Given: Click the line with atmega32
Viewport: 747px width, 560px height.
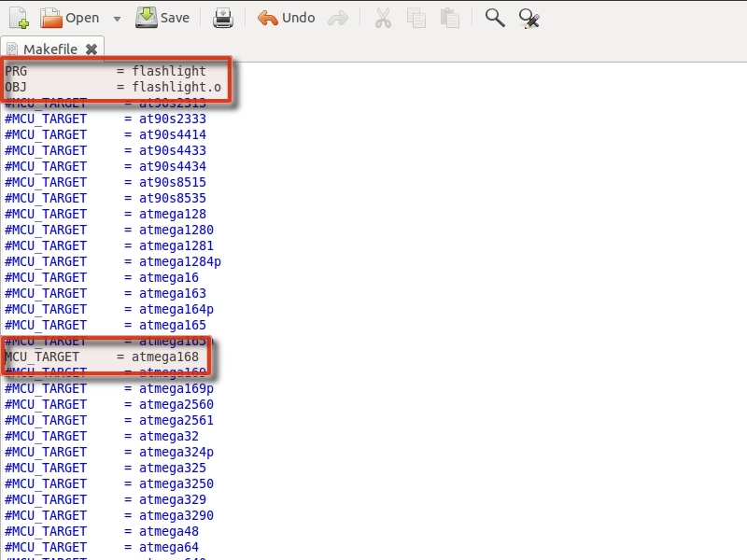Looking at the screenshot, I should 102,436.
